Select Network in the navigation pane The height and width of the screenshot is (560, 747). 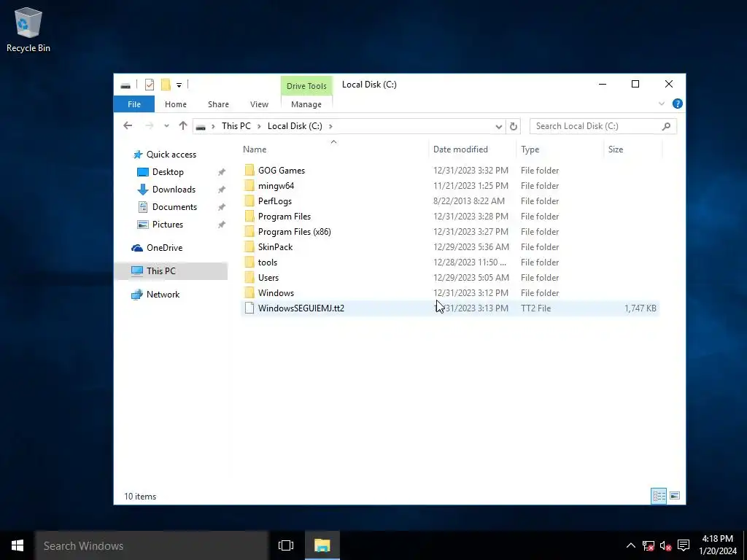pos(163,295)
